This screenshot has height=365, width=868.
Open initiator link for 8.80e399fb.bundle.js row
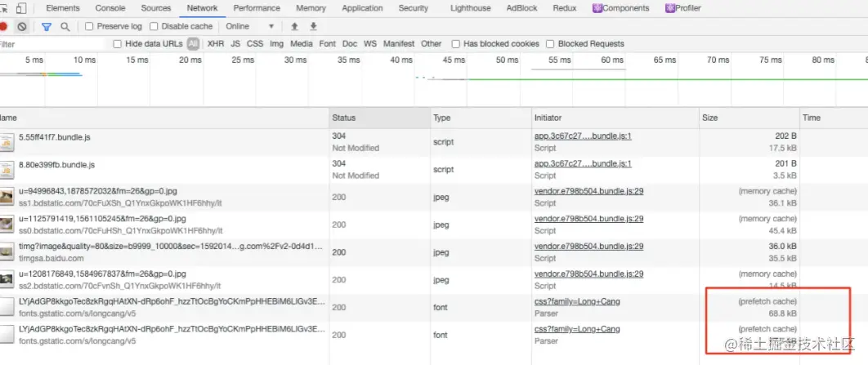tap(583, 163)
